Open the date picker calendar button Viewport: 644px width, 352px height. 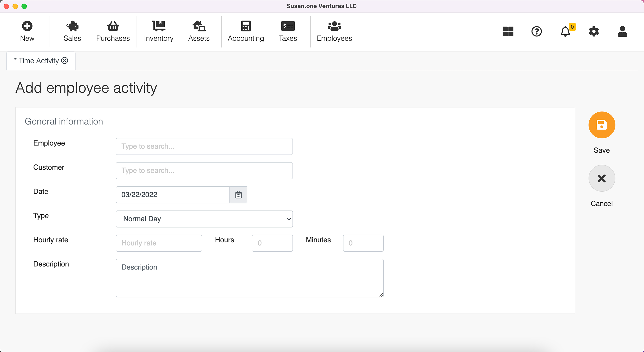coord(238,195)
